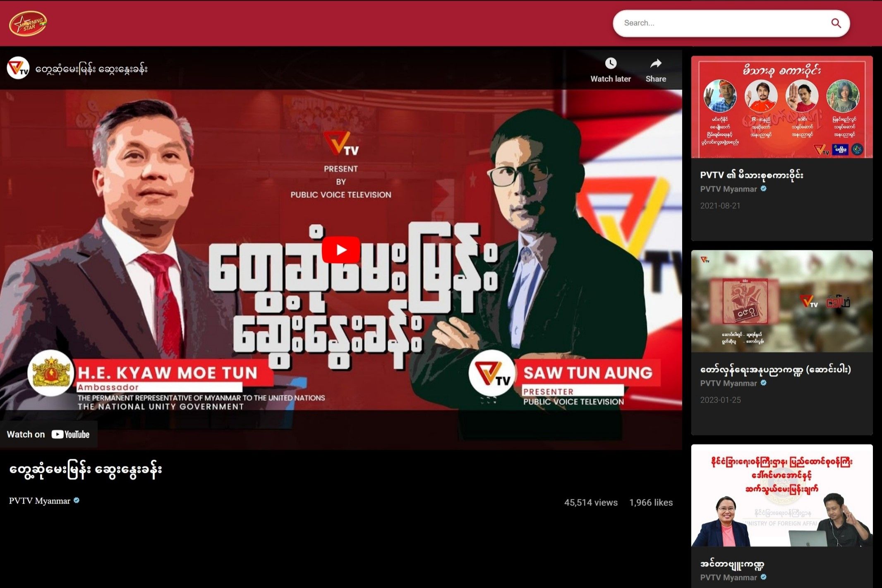Click the PVTV channel avatar in player
Viewport: 882px width, 588px height.
(18, 68)
